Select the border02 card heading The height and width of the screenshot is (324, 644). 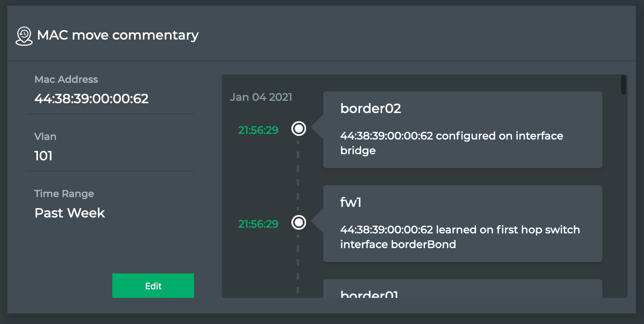tap(371, 109)
